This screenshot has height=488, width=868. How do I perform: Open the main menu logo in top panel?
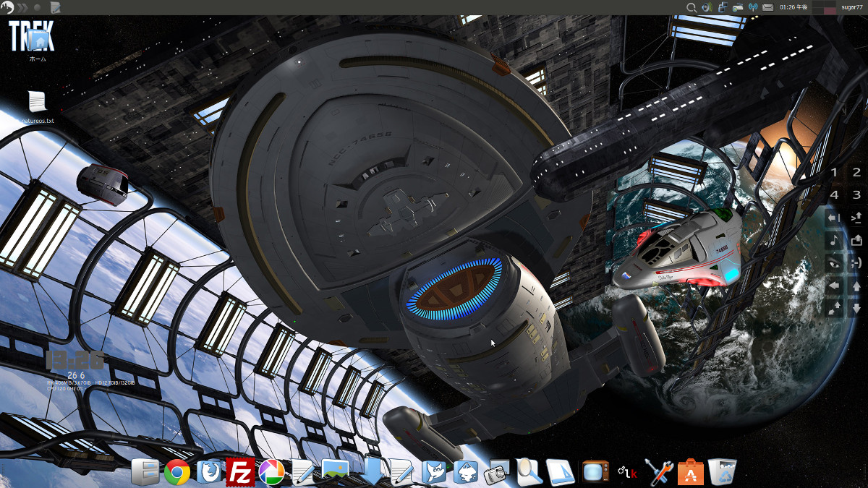tap(7, 7)
